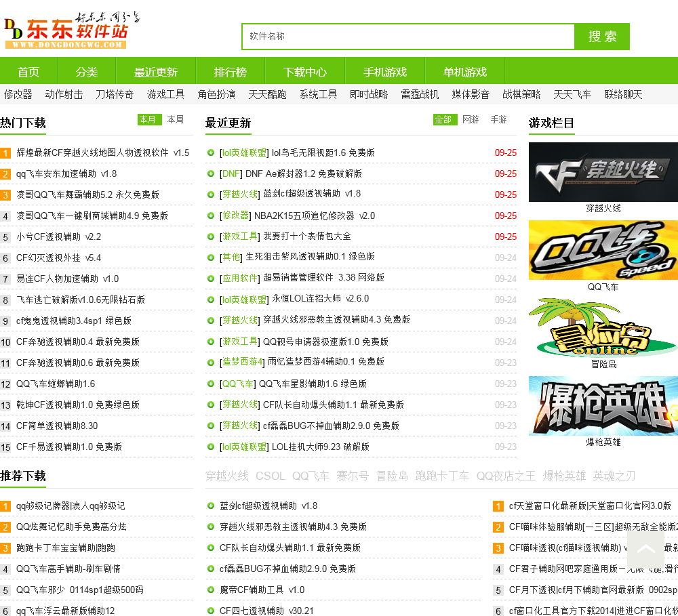Open CF月下透视 0902sp entry

point(593,590)
